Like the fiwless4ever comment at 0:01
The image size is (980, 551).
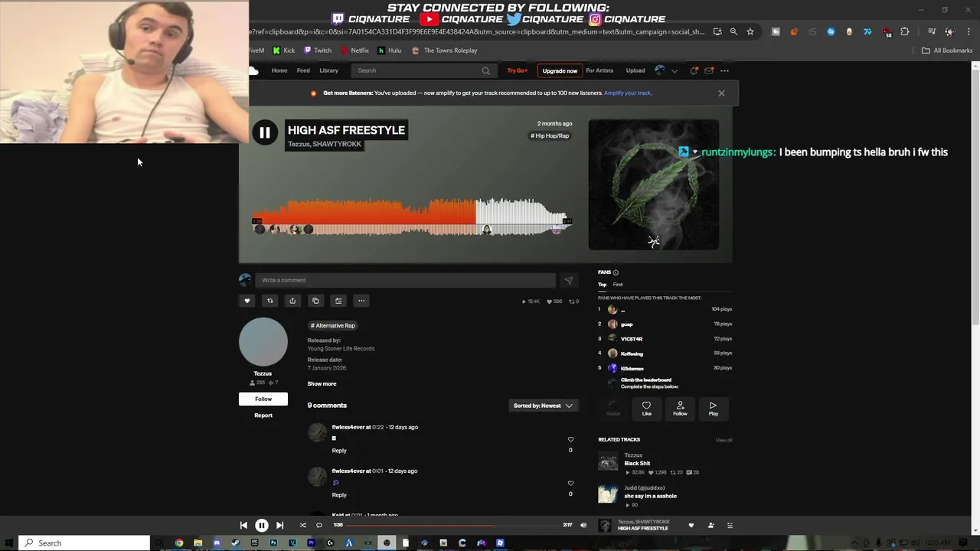point(570,484)
